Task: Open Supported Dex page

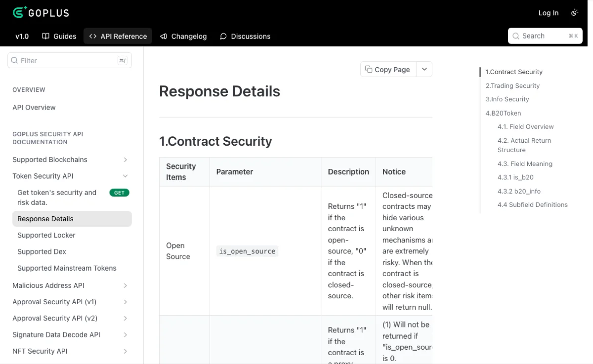Action: (x=42, y=251)
